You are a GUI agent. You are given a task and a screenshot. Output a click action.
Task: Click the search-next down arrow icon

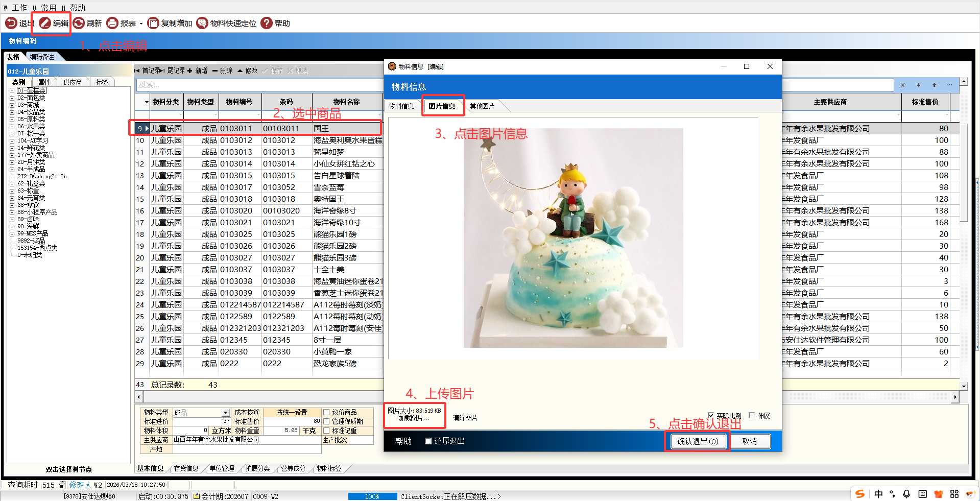pos(918,85)
